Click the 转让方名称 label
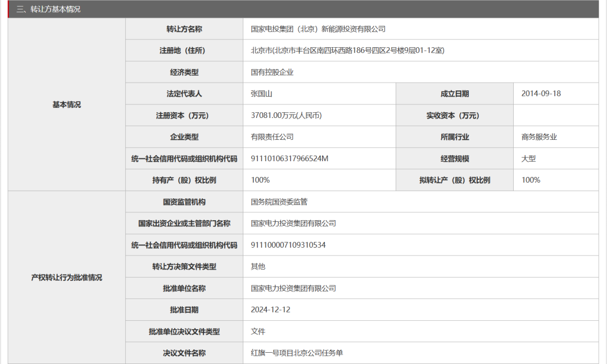 pyautogui.click(x=184, y=29)
